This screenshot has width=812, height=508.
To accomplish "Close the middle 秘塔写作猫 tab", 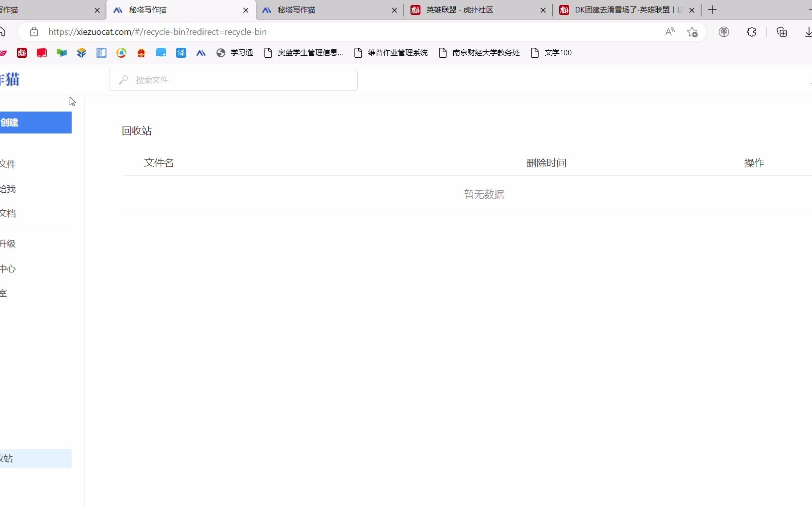I will [395, 10].
